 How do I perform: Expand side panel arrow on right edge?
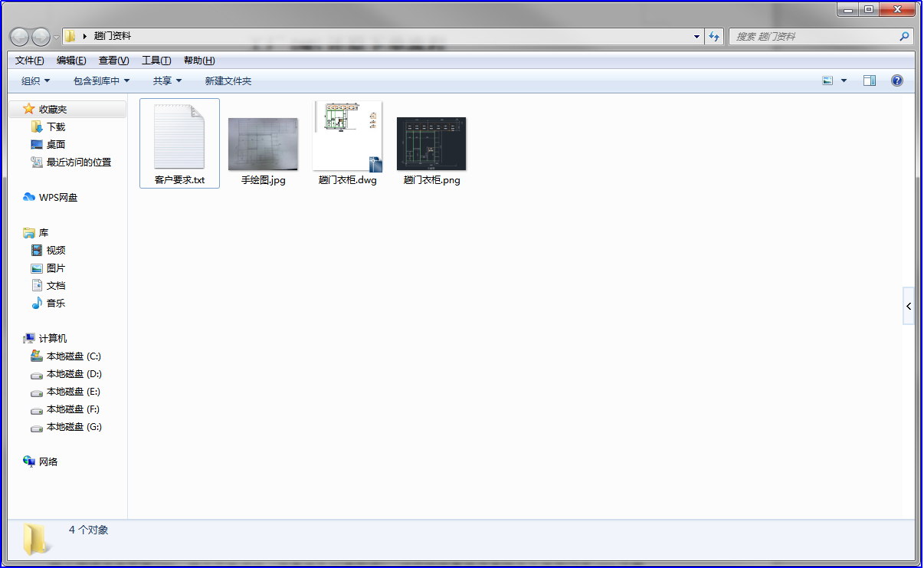click(x=909, y=307)
